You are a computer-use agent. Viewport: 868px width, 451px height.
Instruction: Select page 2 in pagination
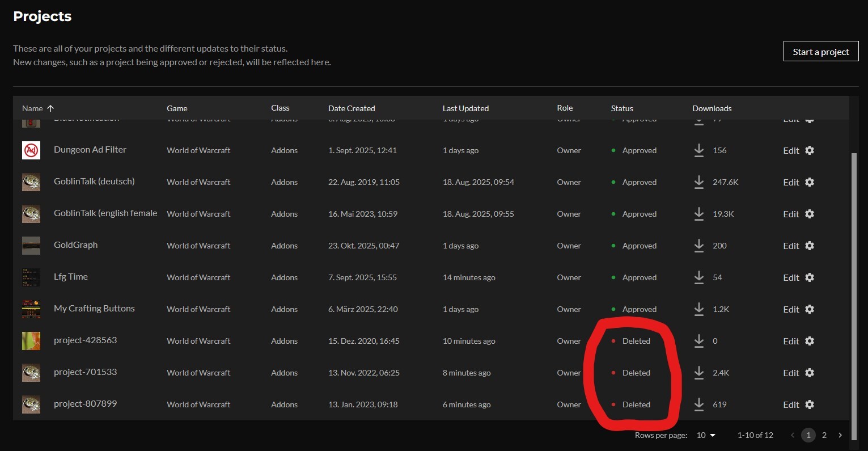[x=824, y=435]
